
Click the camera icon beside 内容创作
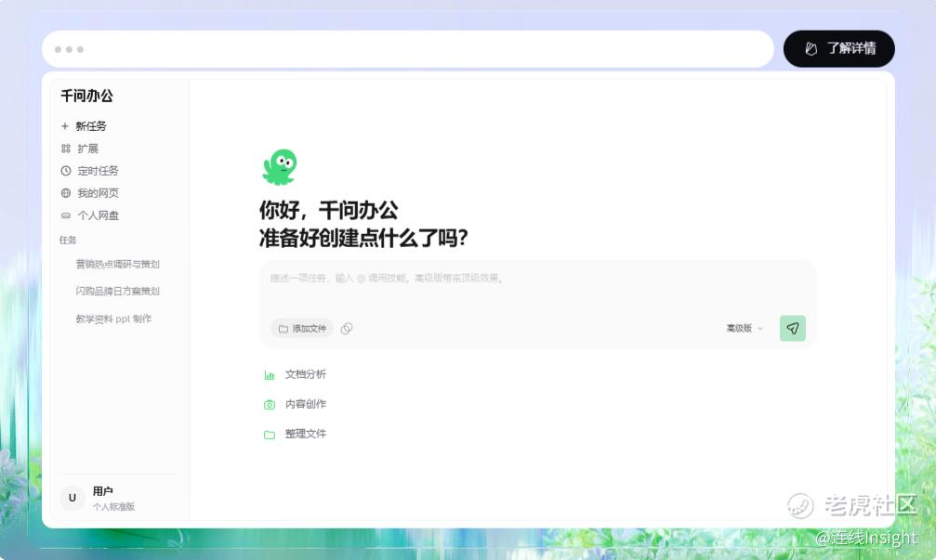(x=270, y=404)
